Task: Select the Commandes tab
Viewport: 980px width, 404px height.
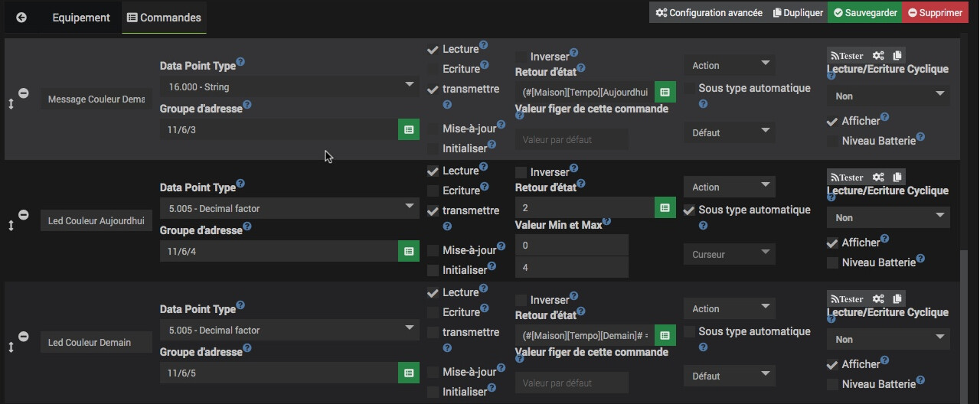Action: (164, 17)
